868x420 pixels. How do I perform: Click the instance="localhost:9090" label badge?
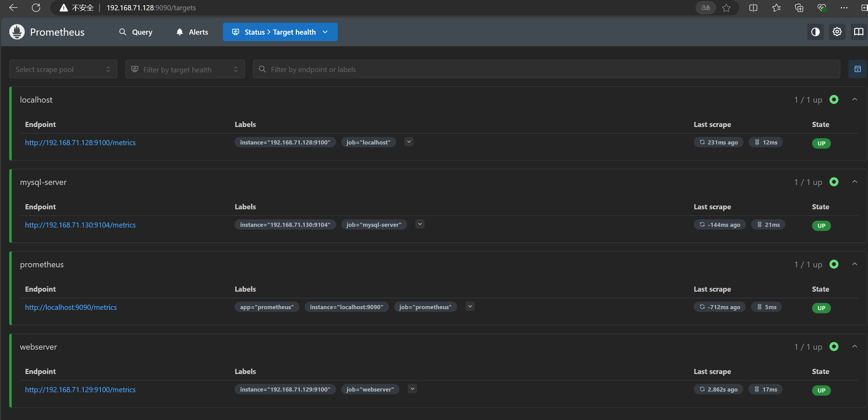click(346, 307)
